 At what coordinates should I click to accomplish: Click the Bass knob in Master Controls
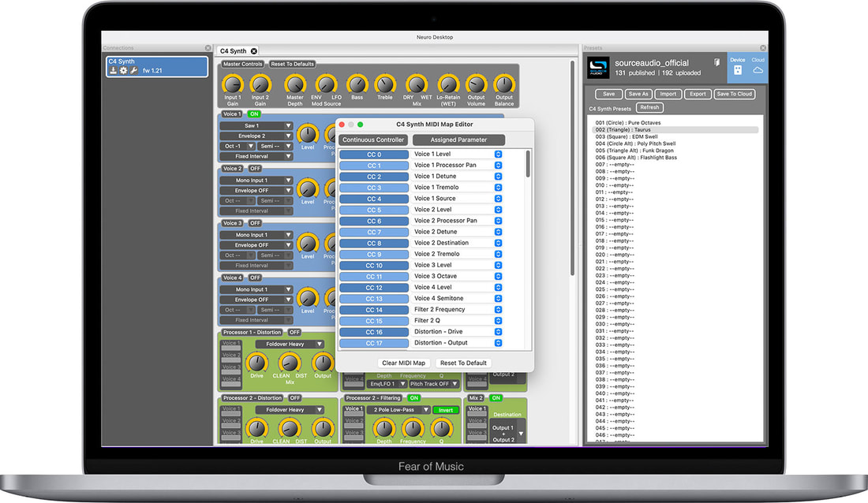tap(357, 84)
